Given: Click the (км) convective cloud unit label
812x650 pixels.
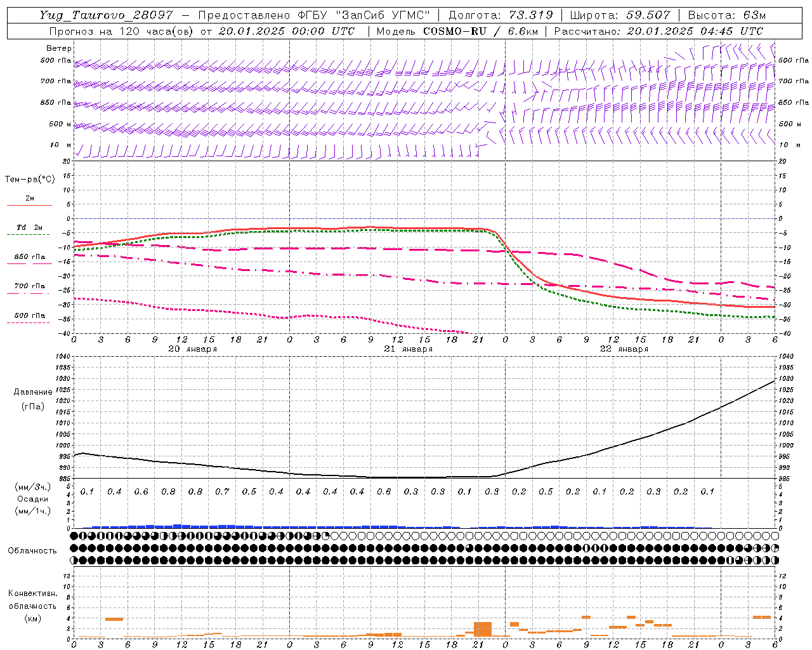Looking at the screenshot, I should 33,618.
